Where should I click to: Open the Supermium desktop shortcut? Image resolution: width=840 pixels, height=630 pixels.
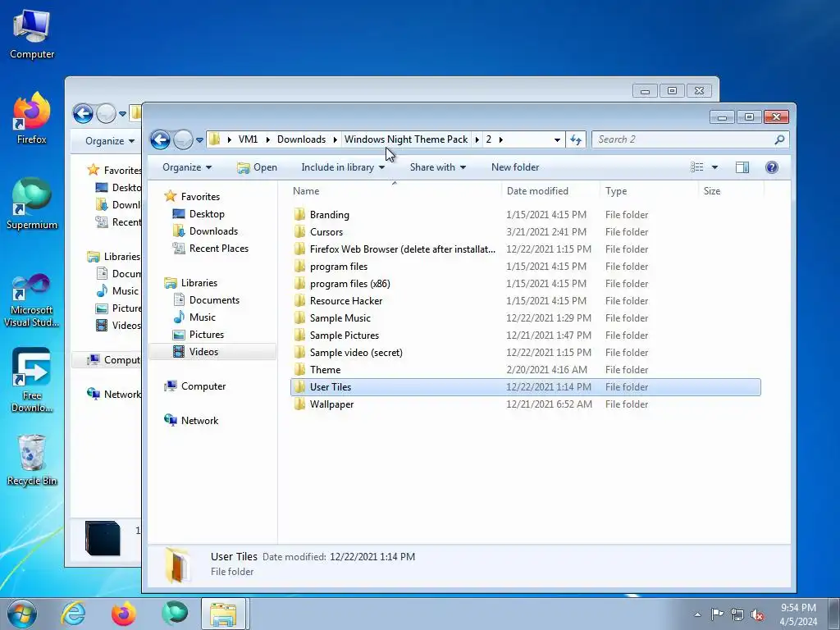(x=32, y=204)
